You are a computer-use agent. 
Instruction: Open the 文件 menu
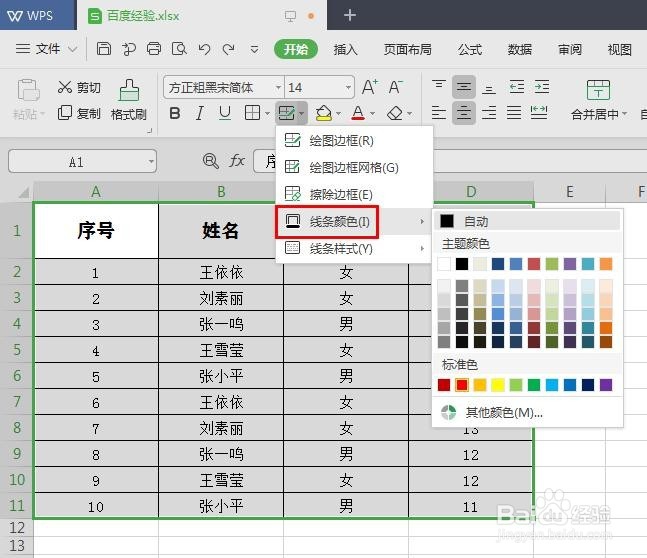point(46,49)
